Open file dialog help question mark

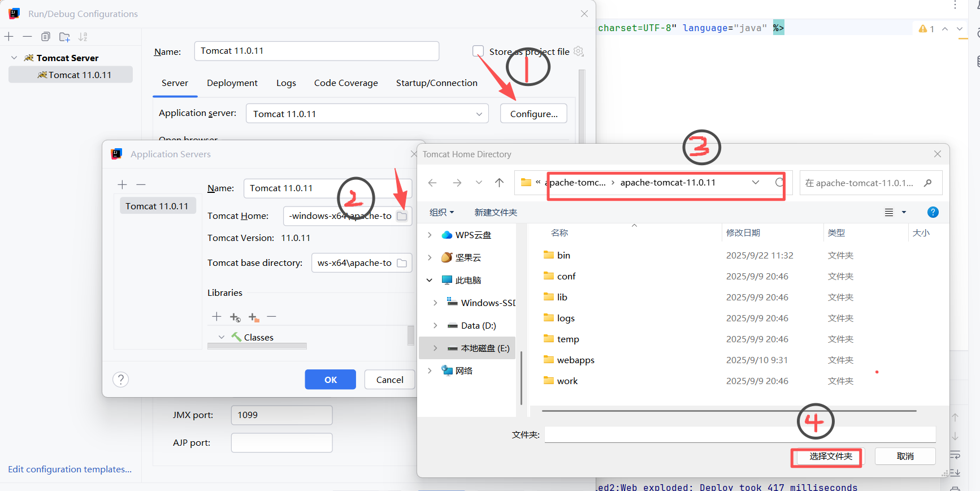point(933,212)
